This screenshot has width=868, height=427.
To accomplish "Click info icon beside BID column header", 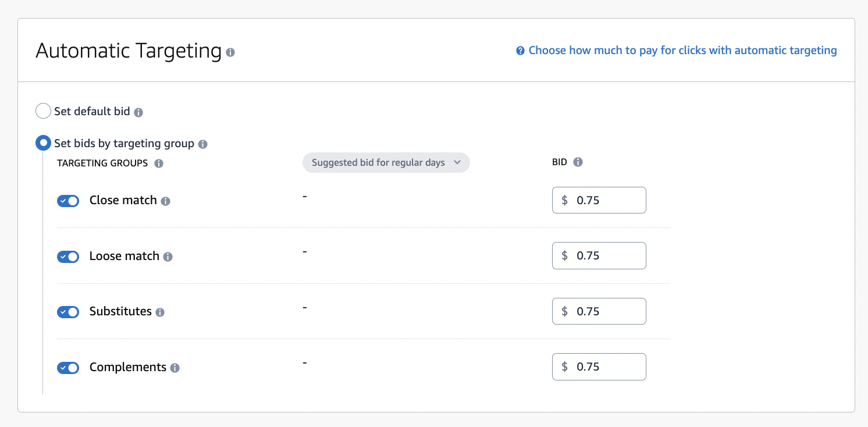I will 578,162.
